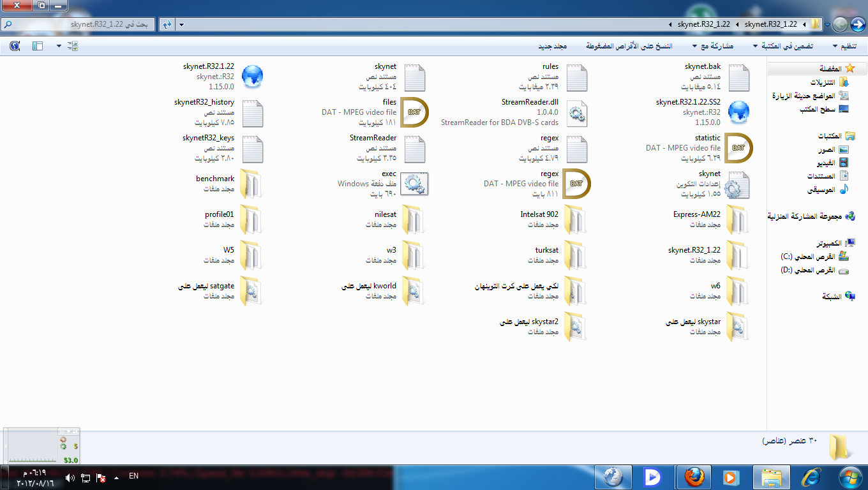The image size is (868, 490).
Task: Select the StreamReader.dll file icon
Action: point(577,114)
